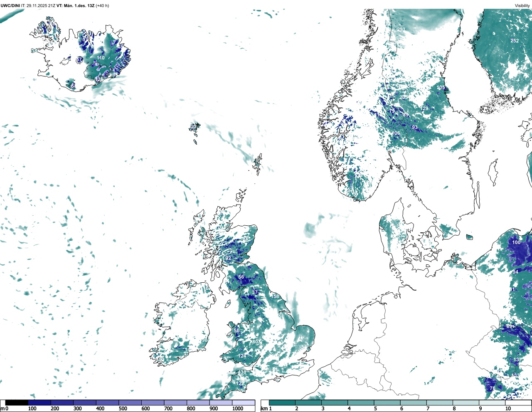The height and width of the screenshot is (412, 532).
Task: Select the 'IT: 29.11.2025 21Z' initial time
Action: (38, 5)
